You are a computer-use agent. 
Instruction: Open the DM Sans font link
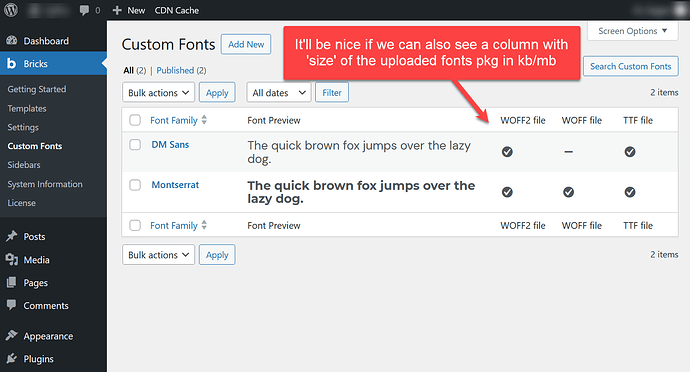[x=170, y=144]
